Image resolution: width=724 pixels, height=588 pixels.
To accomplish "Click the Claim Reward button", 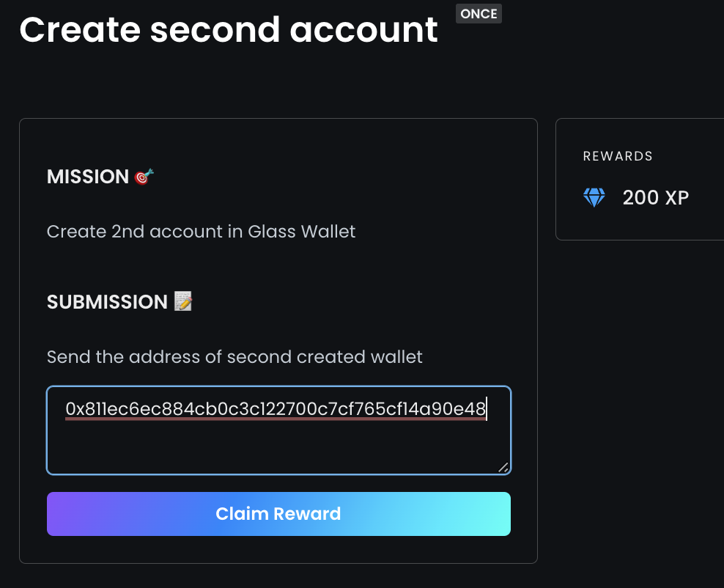I will pos(278,514).
